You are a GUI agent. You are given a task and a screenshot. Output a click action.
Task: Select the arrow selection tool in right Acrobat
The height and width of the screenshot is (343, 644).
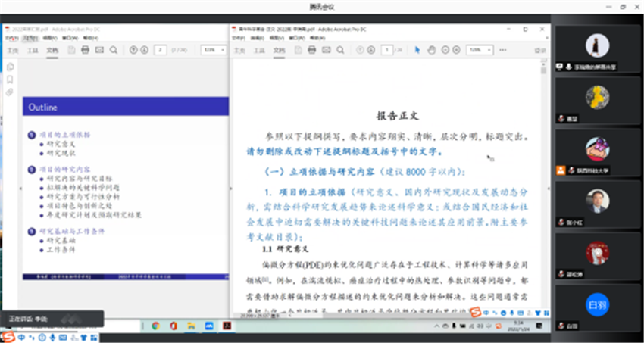417,50
